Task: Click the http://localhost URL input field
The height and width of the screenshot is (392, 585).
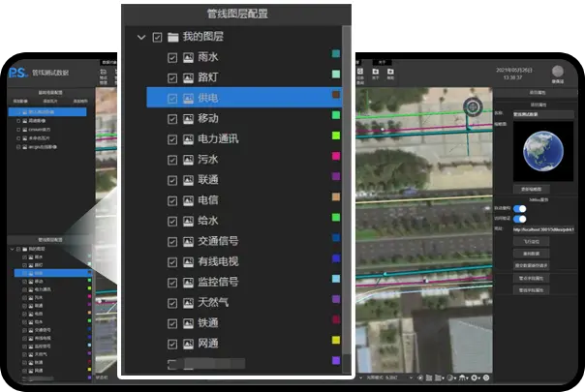Action: point(543,229)
